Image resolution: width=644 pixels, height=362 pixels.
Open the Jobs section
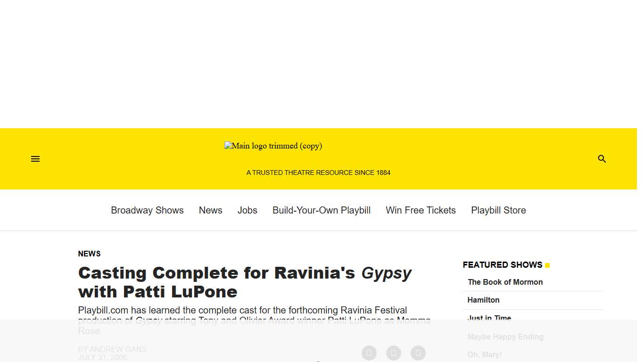(247, 210)
